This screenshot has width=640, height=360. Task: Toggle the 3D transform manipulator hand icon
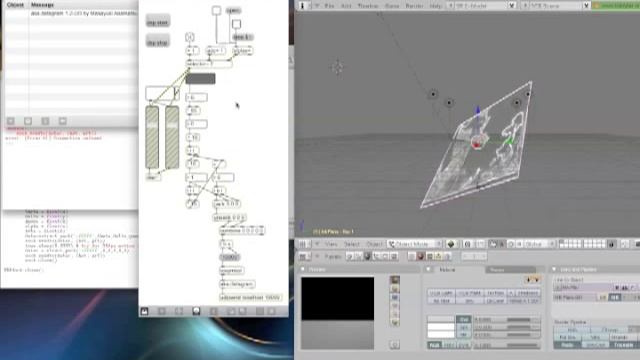493,244
